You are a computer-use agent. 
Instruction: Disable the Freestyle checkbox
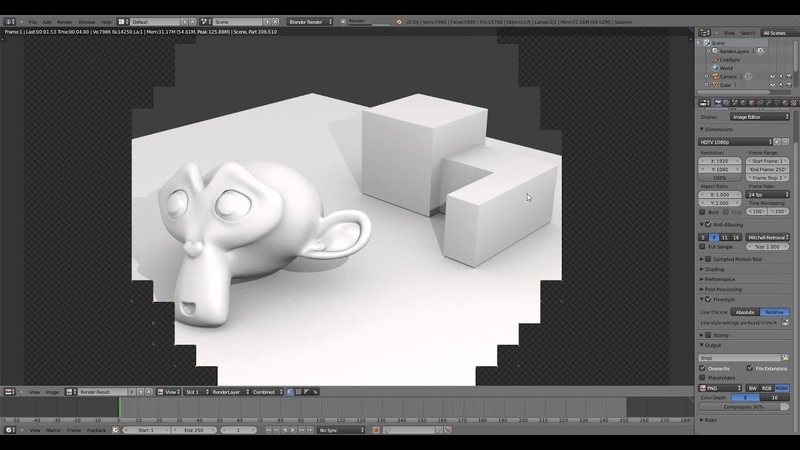708,299
